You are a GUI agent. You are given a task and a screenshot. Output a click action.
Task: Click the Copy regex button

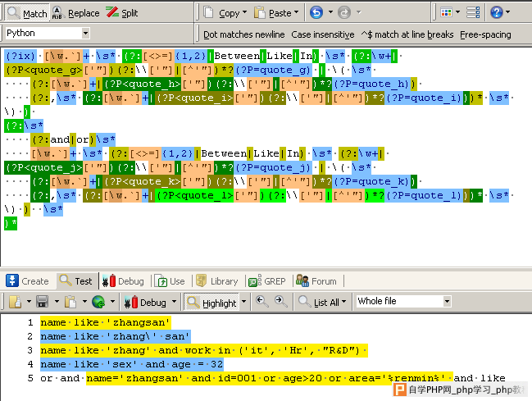222,13
